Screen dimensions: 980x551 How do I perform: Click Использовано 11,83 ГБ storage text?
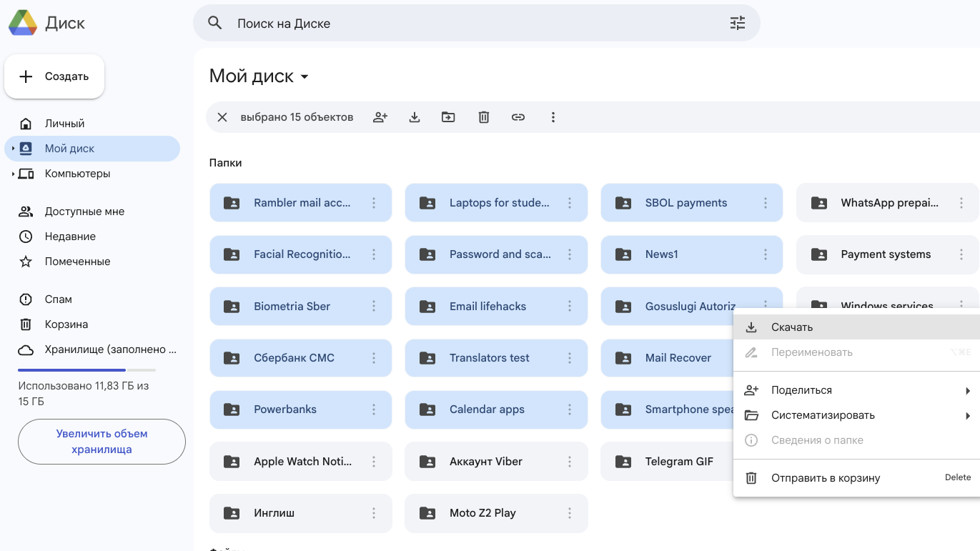point(83,394)
